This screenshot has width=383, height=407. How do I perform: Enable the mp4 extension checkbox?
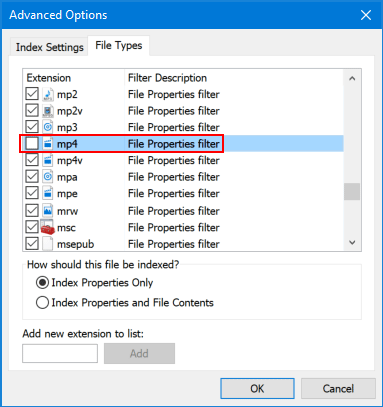[32, 144]
